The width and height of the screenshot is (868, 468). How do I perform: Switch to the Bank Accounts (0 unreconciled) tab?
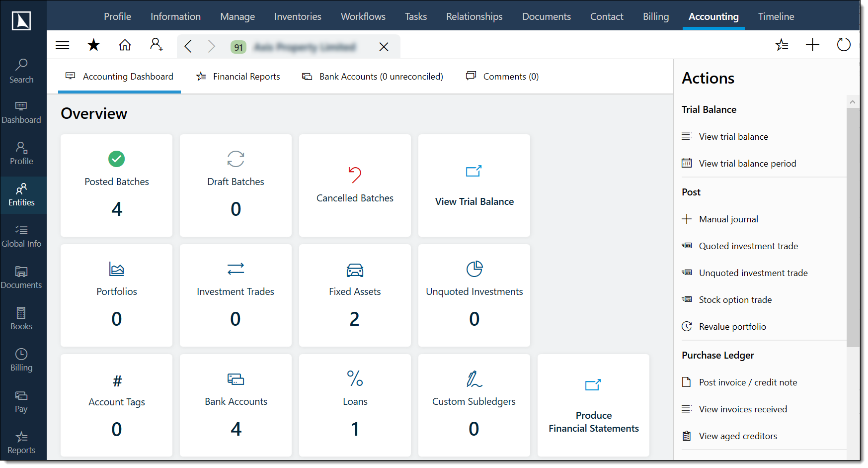tap(381, 76)
